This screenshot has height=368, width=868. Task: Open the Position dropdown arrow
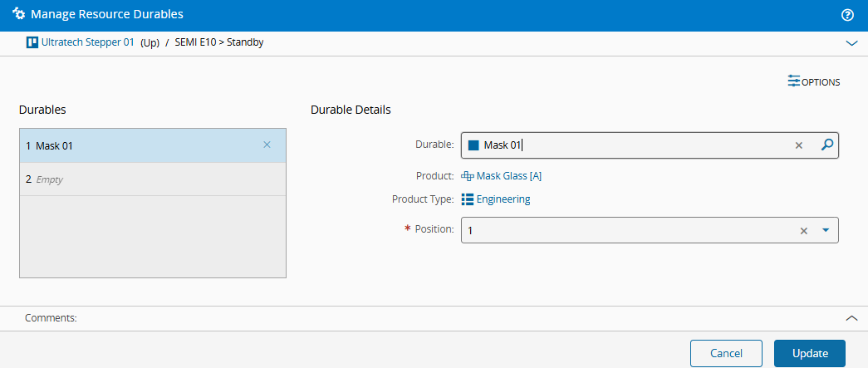tap(826, 230)
